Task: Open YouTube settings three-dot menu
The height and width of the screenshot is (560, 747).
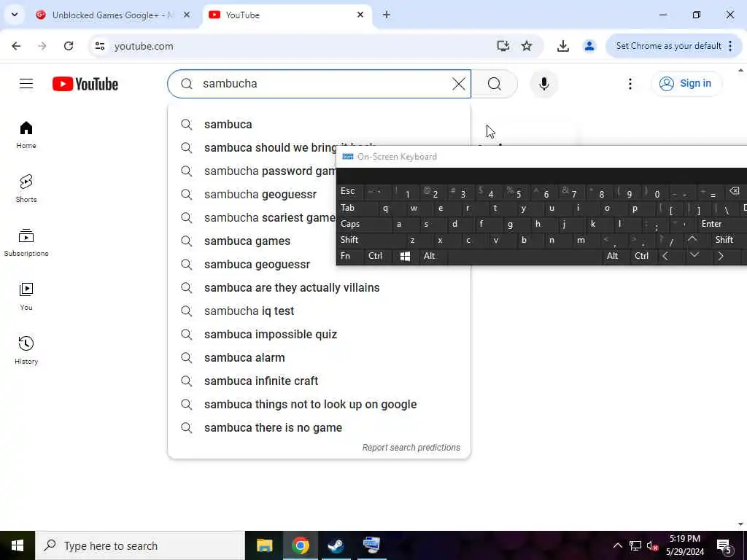Action: [630, 84]
